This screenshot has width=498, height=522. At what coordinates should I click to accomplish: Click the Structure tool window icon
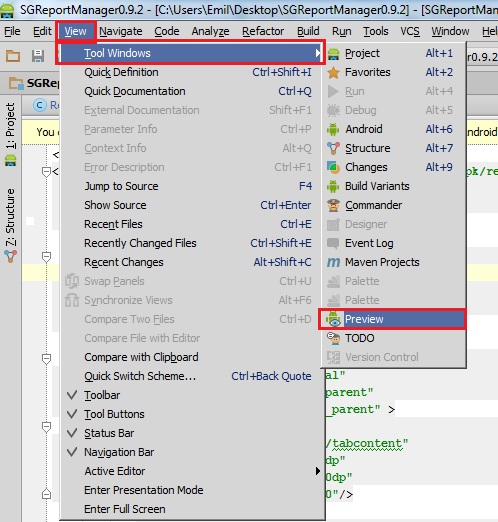click(333, 148)
